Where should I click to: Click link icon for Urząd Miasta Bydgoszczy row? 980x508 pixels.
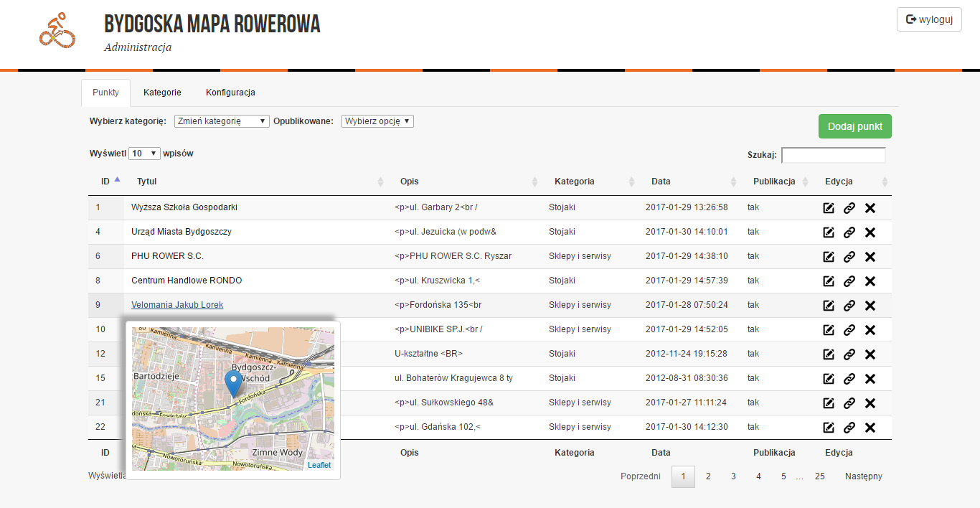click(849, 232)
